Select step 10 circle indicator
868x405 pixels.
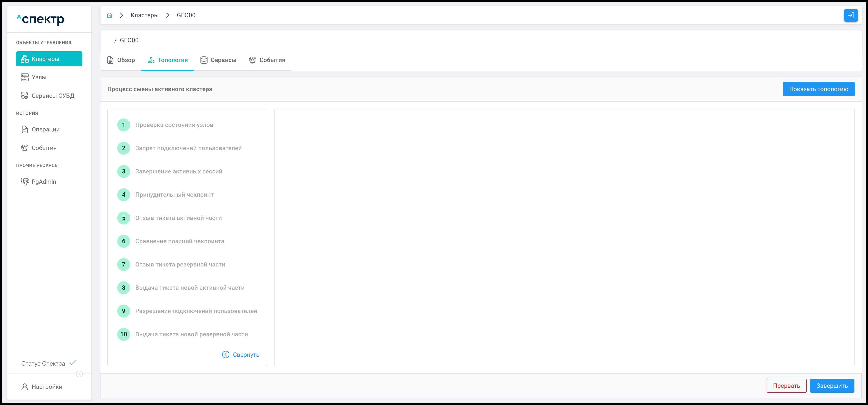pyautogui.click(x=124, y=335)
